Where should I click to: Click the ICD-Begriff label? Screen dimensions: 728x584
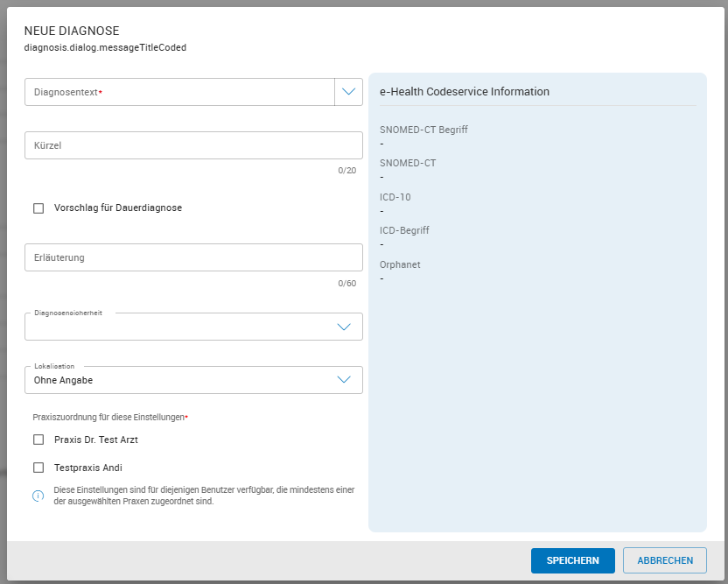tap(404, 230)
